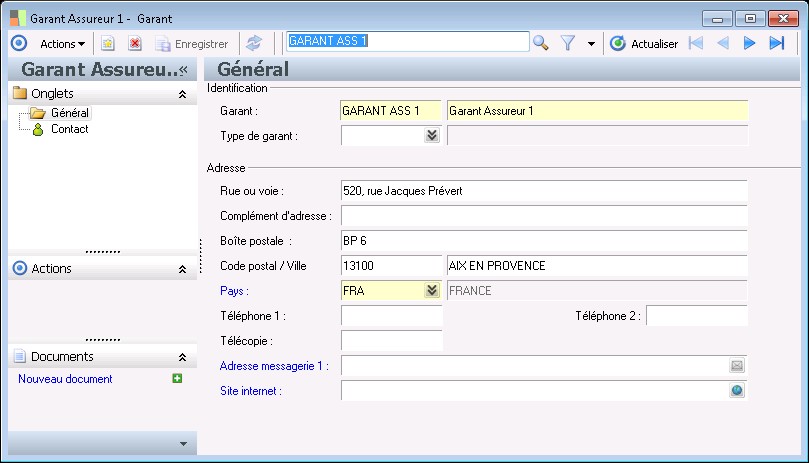Click the Onglets folder icon
The height and width of the screenshot is (463, 809).
(20, 93)
